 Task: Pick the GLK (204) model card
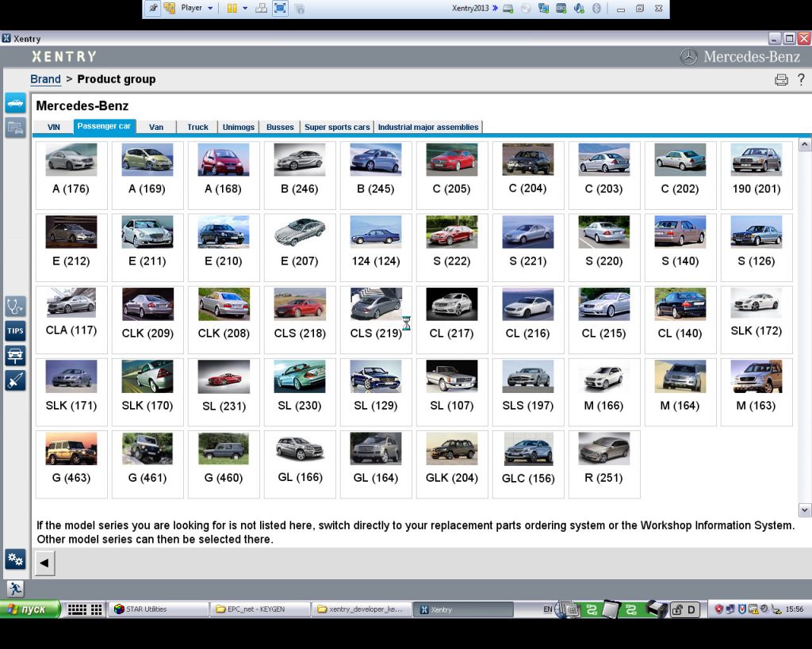pos(452,464)
